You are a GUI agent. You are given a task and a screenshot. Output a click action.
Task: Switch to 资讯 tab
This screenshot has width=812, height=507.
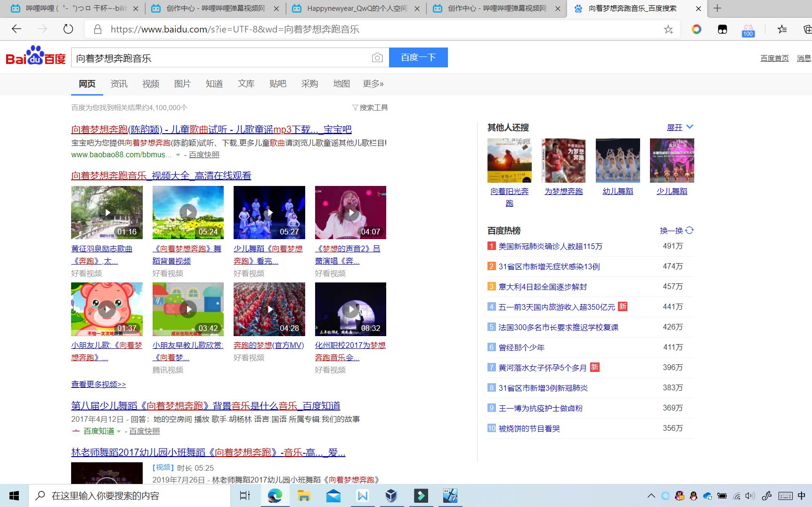click(x=119, y=84)
